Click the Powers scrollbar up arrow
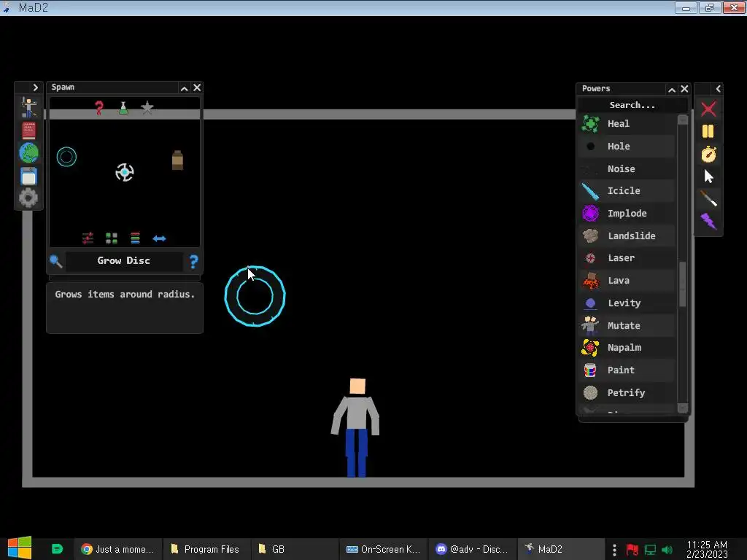Screen dimensions: 747x560 pos(683,120)
